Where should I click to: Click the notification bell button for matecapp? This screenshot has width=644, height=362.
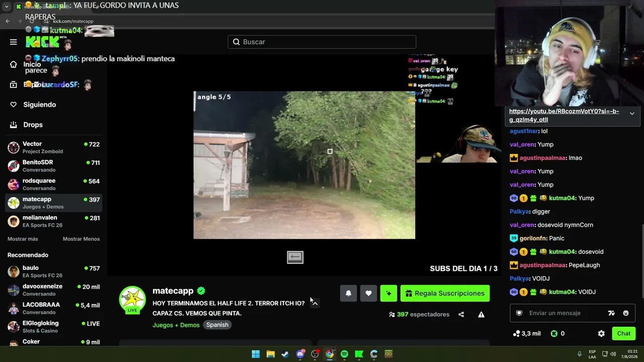[x=348, y=293]
